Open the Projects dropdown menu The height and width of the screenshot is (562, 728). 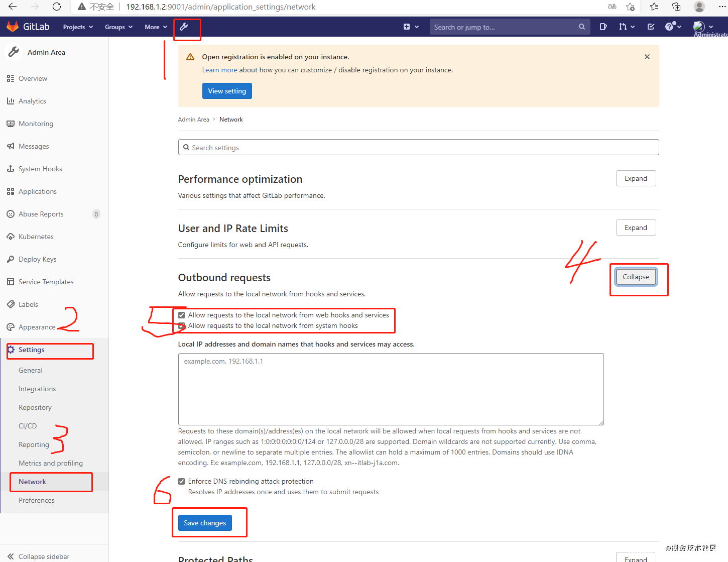pos(77,27)
